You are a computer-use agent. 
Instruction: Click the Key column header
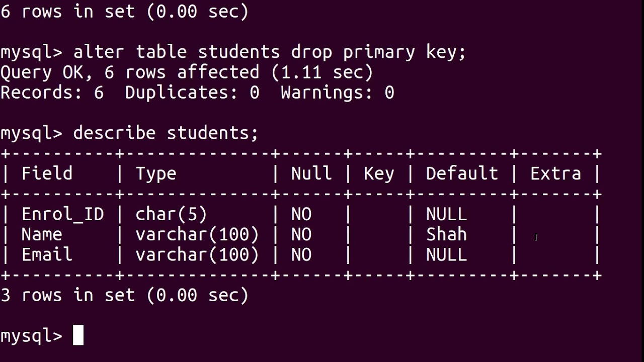click(x=379, y=174)
